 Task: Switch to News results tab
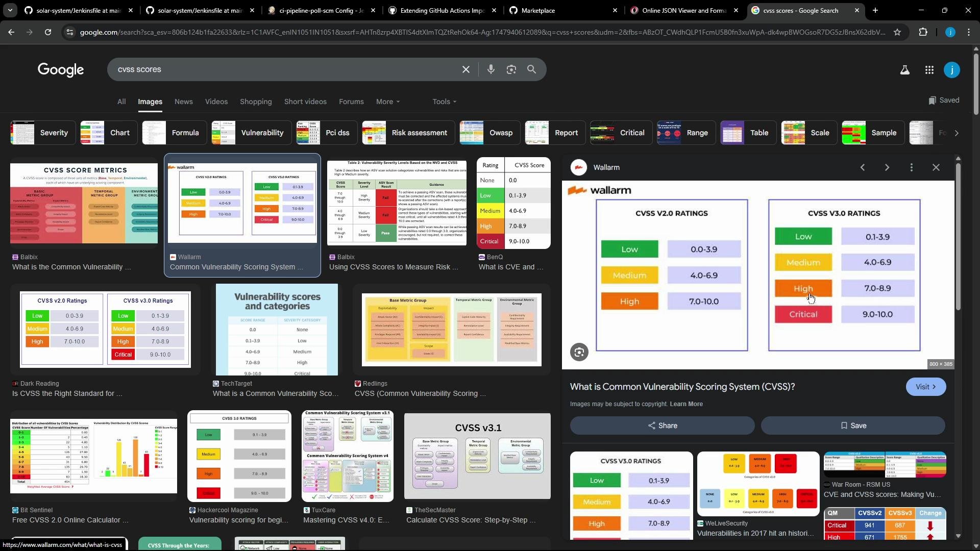coord(184,102)
